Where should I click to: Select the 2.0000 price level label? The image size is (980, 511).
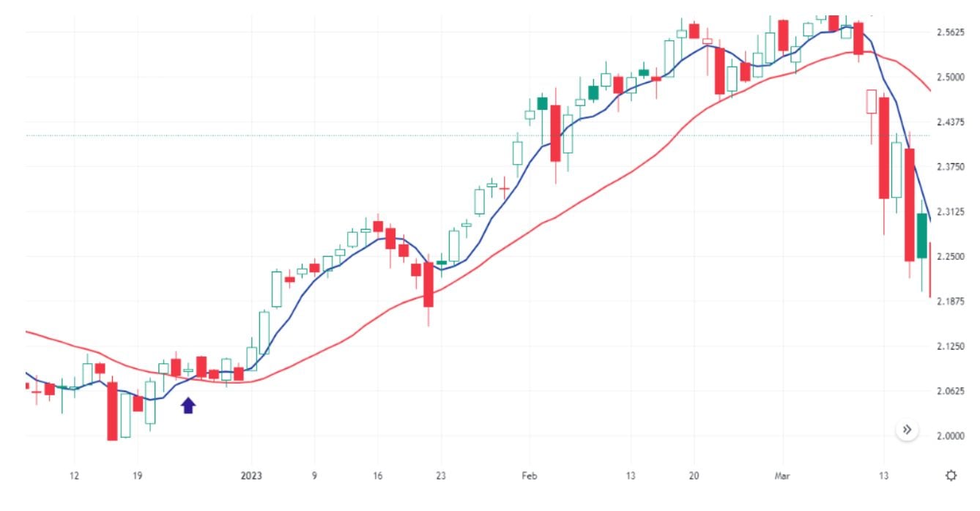click(951, 436)
